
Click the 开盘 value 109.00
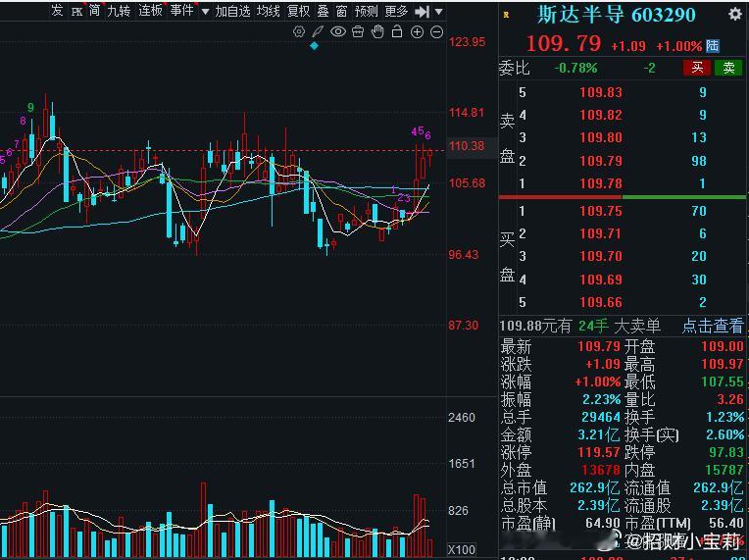723,346
